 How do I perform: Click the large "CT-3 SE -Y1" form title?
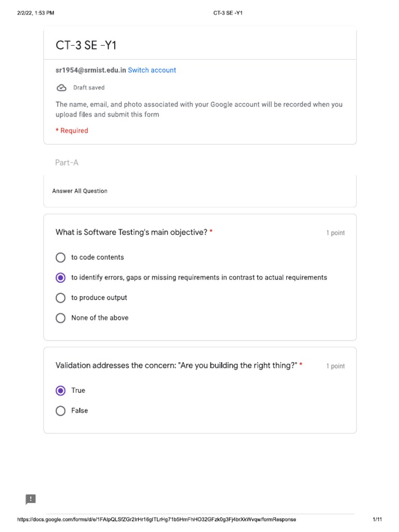click(86, 46)
